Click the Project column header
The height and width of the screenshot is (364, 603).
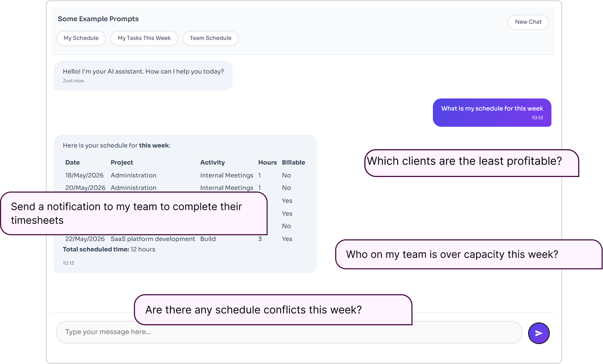(122, 162)
